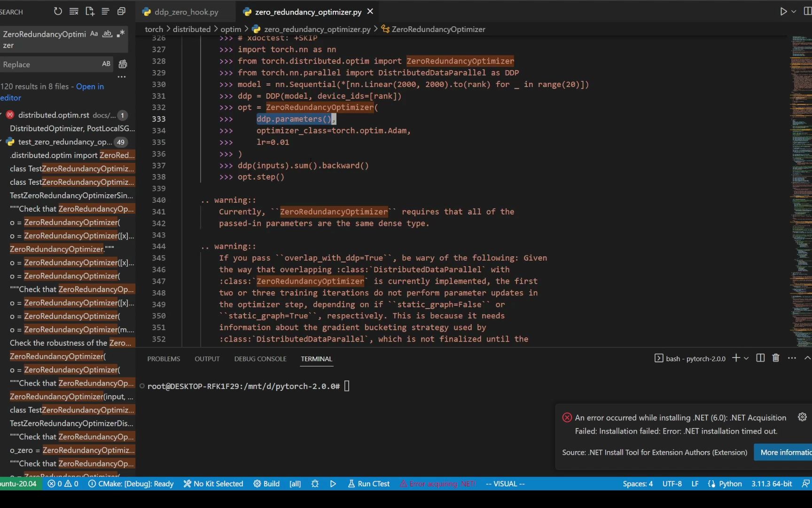Run the Python file with play icon

783,12
